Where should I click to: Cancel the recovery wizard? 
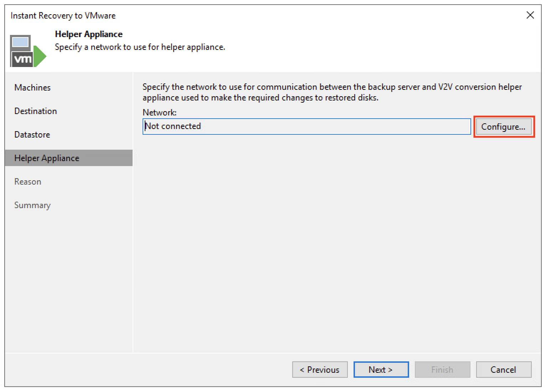pyautogui.click(x=504, y=370)
